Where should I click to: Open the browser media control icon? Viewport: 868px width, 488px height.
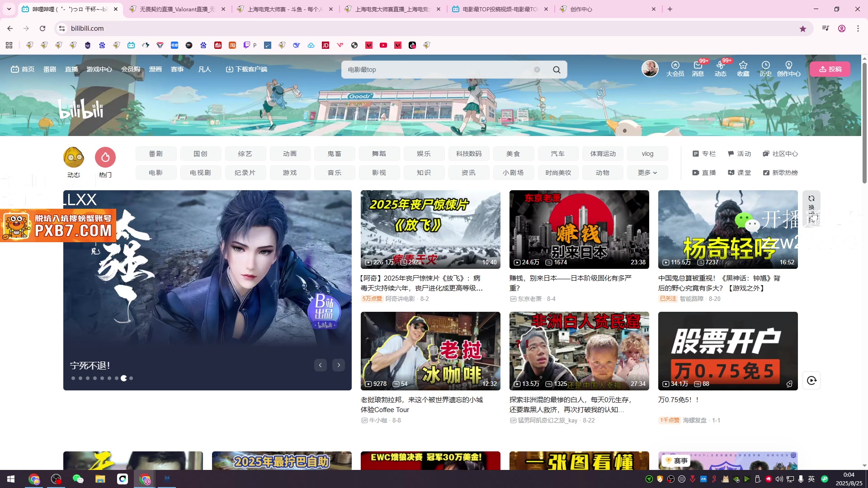point(826,28)
